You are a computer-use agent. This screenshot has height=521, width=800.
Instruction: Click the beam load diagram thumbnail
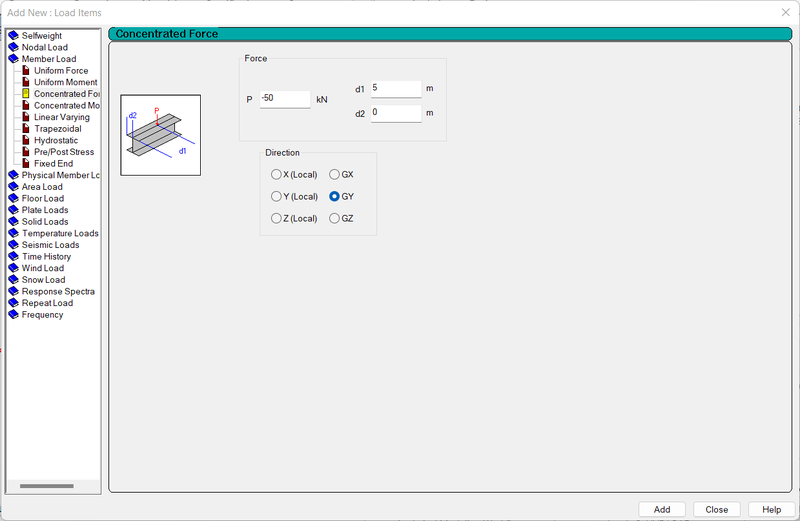[161, 135]
